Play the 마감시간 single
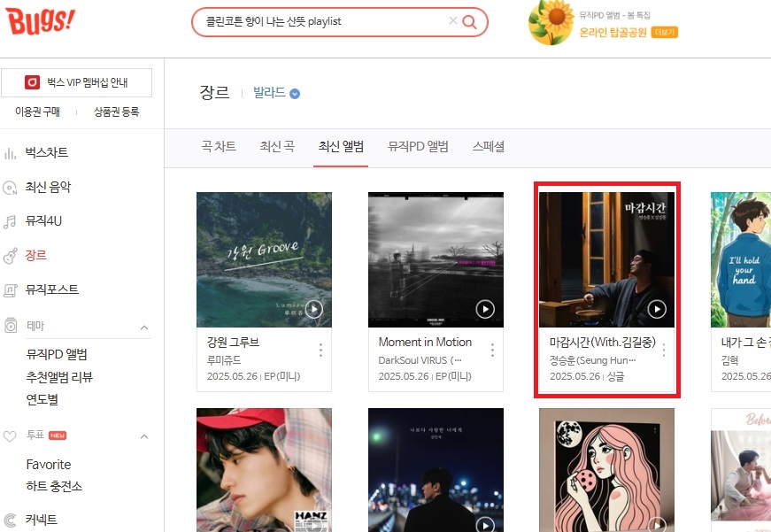Viewport: 771px width, 532px height. coord(657,309)
